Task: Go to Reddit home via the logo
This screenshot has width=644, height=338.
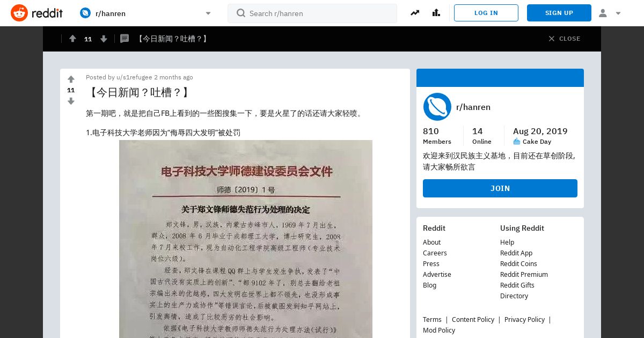Action: [36, 13]
